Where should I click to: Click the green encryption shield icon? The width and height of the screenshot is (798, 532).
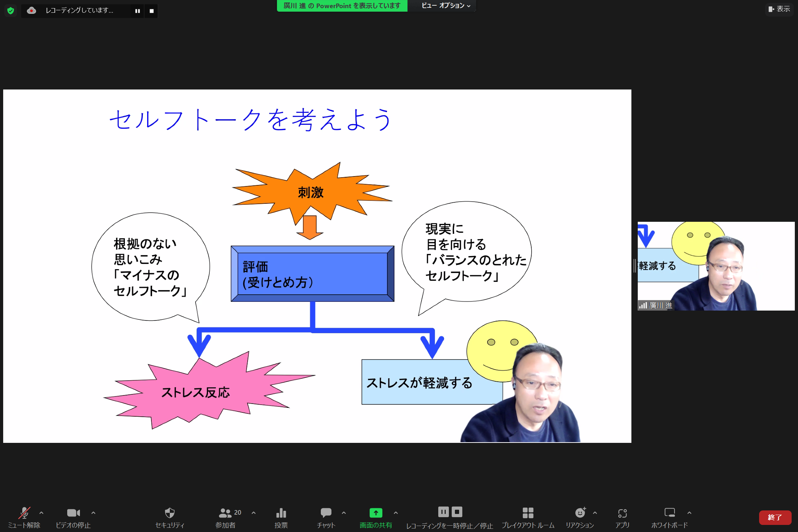(x=11, y=11)
